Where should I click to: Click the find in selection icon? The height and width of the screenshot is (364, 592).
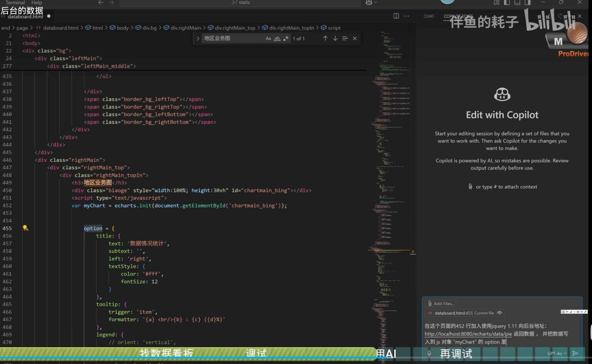point(345,38)
